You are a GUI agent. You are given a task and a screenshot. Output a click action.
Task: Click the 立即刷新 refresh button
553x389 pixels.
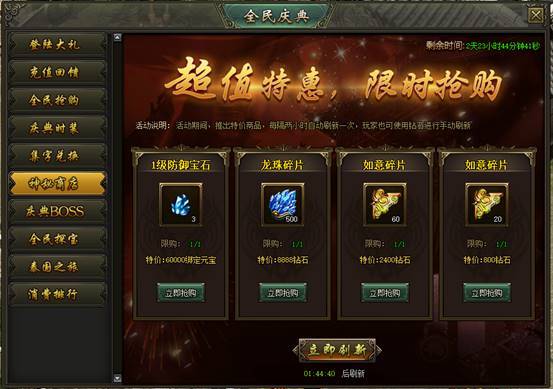tap(337, 350)
